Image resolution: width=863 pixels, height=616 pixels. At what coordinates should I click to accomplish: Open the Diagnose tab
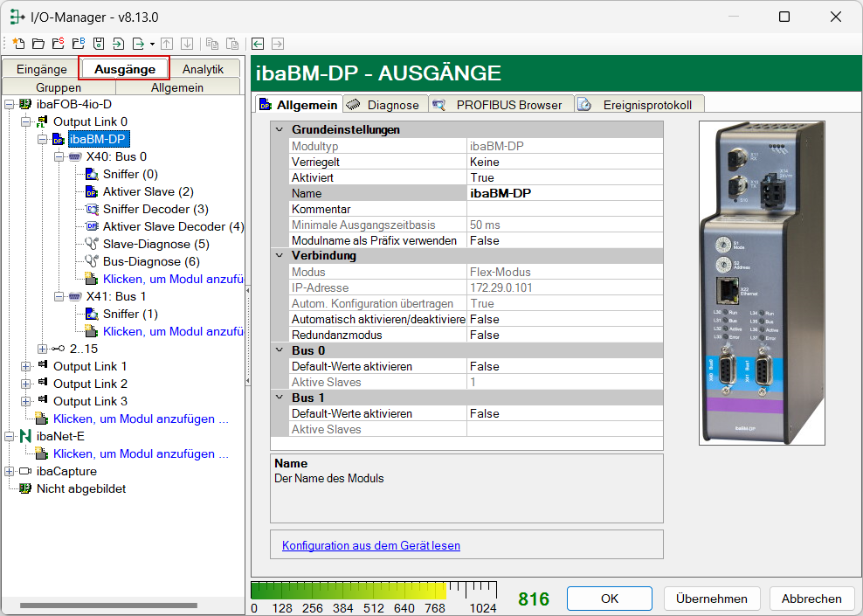(x=386, y=105)
